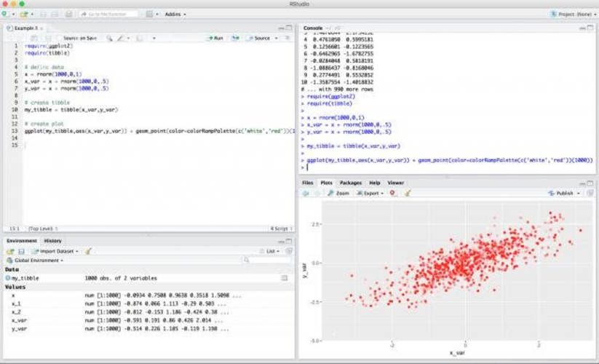Open the Source button dropdown arrow

pyautogui.click(x=276, y=38)
